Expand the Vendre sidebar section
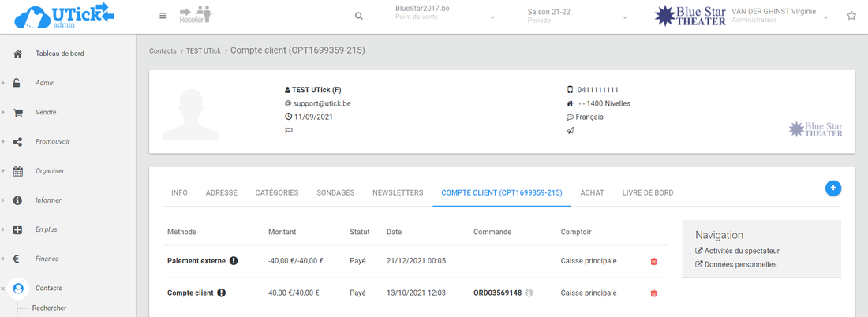This screenshot has height=317, width=868. [46, 113]
